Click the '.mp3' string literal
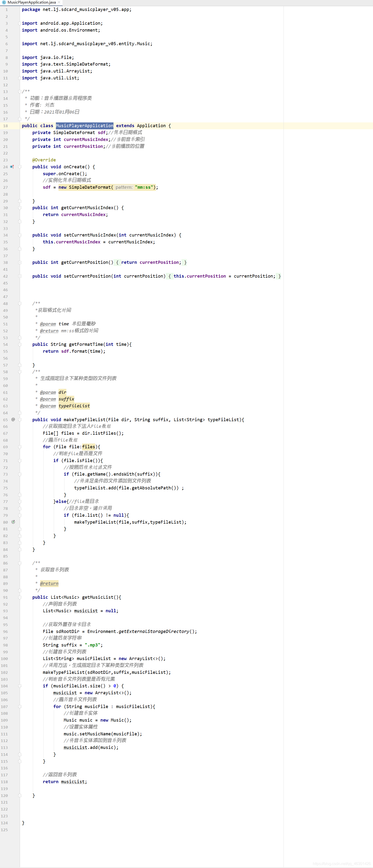 tap(92, 645)
